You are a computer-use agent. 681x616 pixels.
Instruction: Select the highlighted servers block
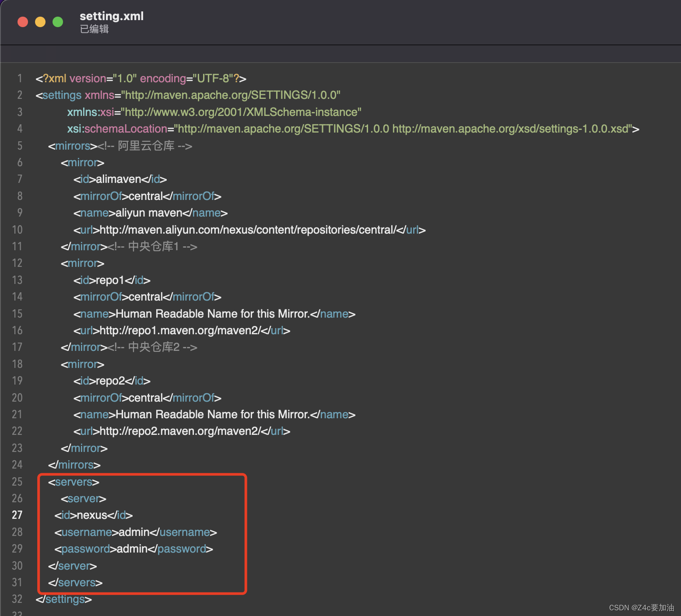click(x=142, y=532)
